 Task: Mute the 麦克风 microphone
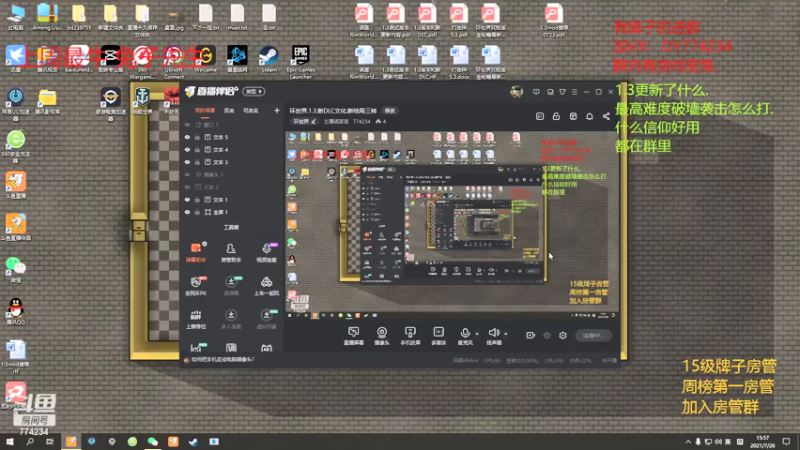pyautogui.click(x=465, y=336)
